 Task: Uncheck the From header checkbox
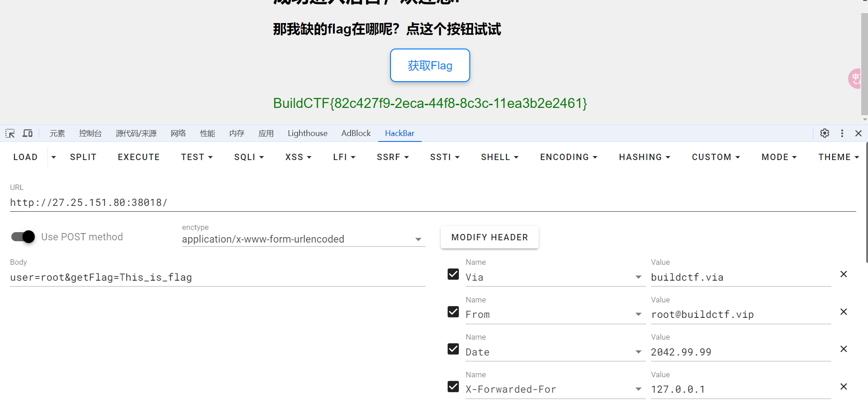pos(453,312)
